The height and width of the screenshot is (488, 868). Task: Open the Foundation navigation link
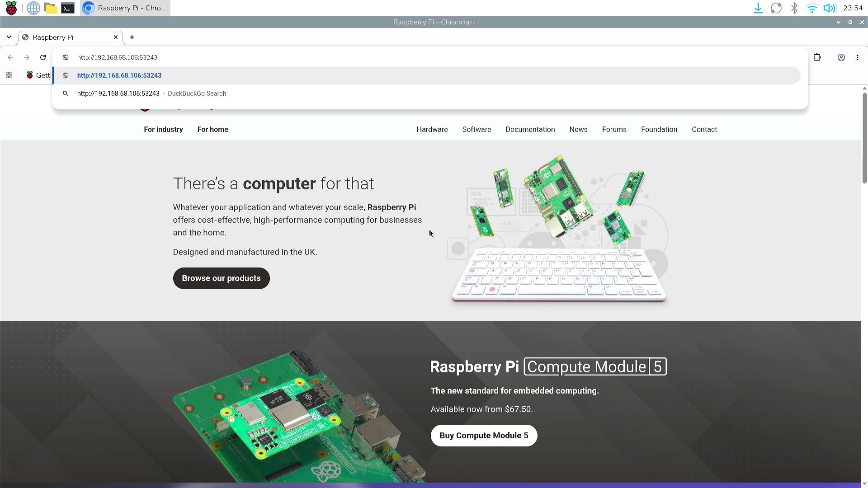659,130
